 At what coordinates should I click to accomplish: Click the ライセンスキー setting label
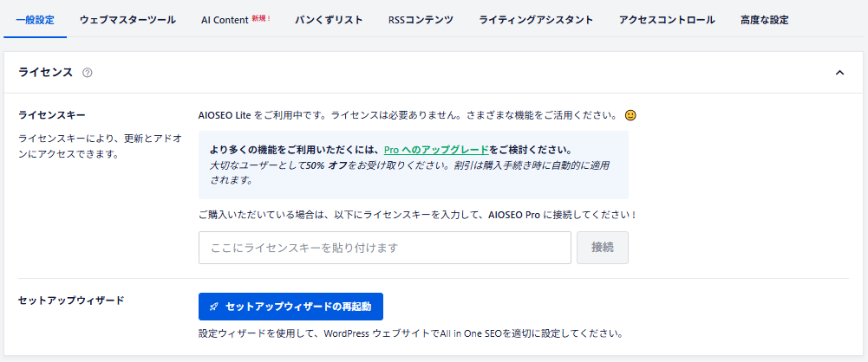pyautogui.click(x=52, y=114)
